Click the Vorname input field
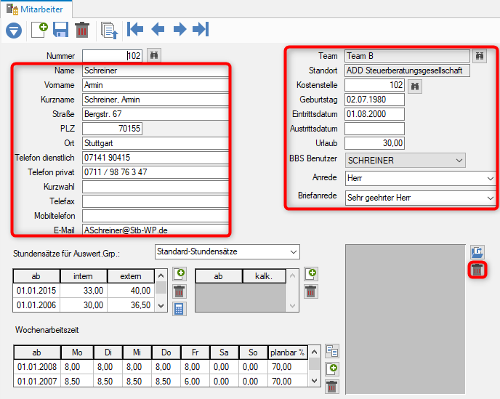The height and width of the screenshot is (399, 500). (x=155, y=85)
